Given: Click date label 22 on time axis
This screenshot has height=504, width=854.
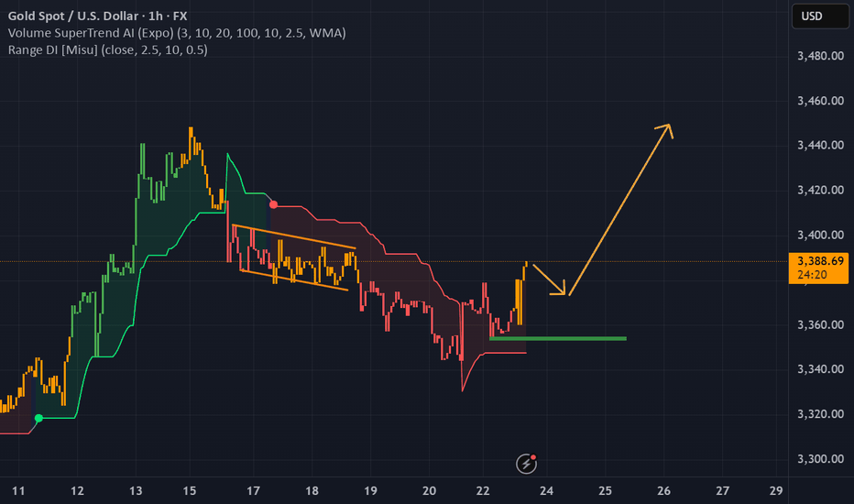Looking at the screenshot, I should pos(483,491).
